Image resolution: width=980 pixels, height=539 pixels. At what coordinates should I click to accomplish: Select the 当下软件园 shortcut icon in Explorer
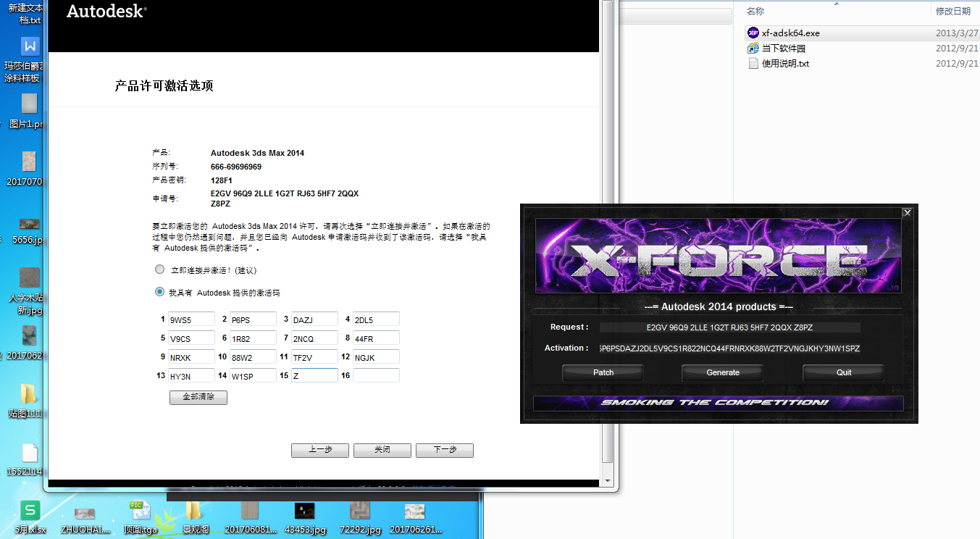pos(753,48)
